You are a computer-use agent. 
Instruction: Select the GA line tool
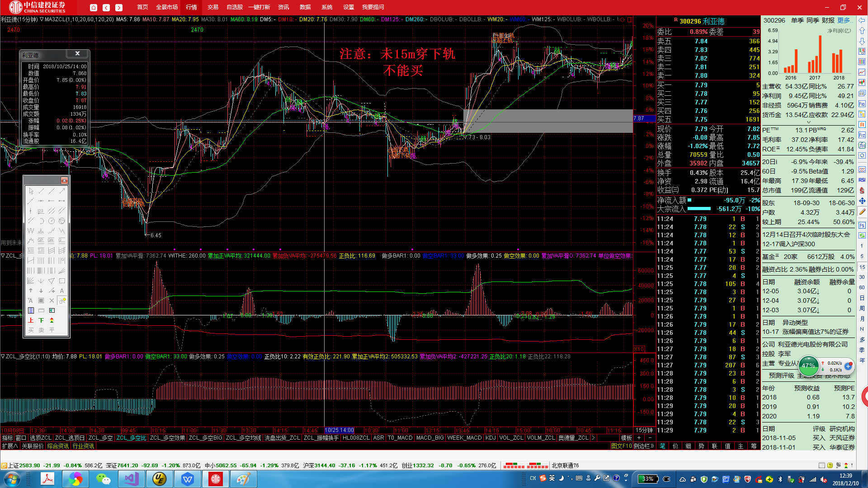52,241
